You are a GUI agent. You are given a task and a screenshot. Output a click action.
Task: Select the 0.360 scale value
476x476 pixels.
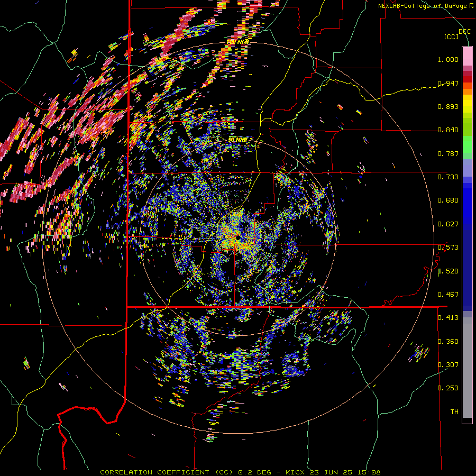(x=448, y=342)
